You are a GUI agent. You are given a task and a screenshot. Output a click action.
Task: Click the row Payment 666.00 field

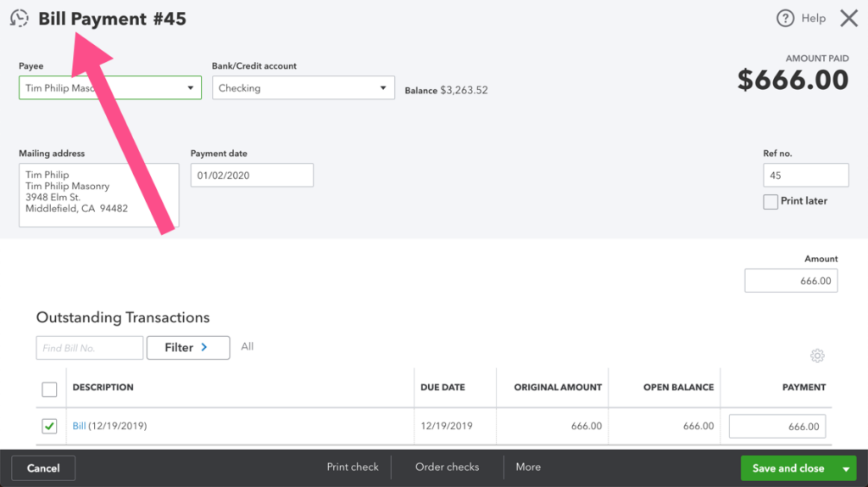pos(777,427)
